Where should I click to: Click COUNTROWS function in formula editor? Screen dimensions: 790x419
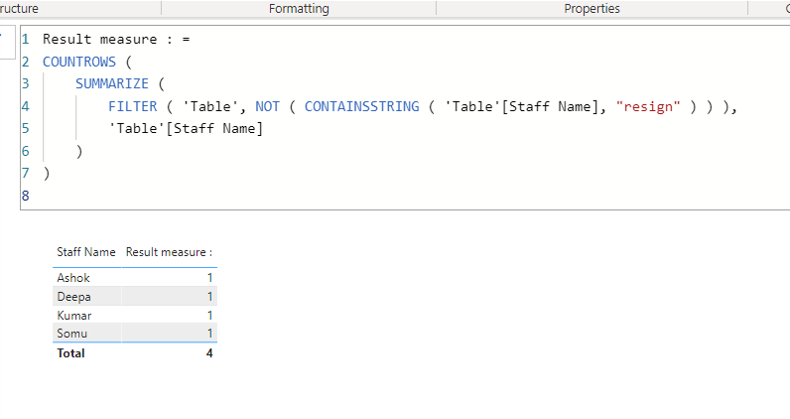click(79, 61)
